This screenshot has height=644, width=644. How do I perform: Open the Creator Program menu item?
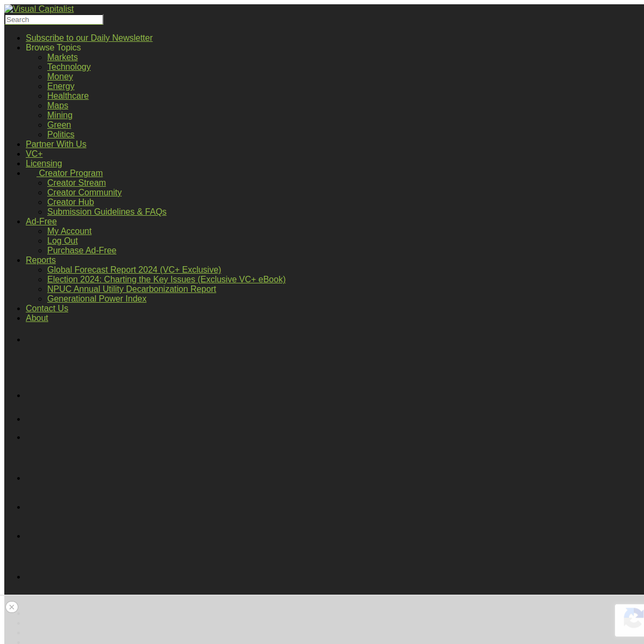(70, 173)
